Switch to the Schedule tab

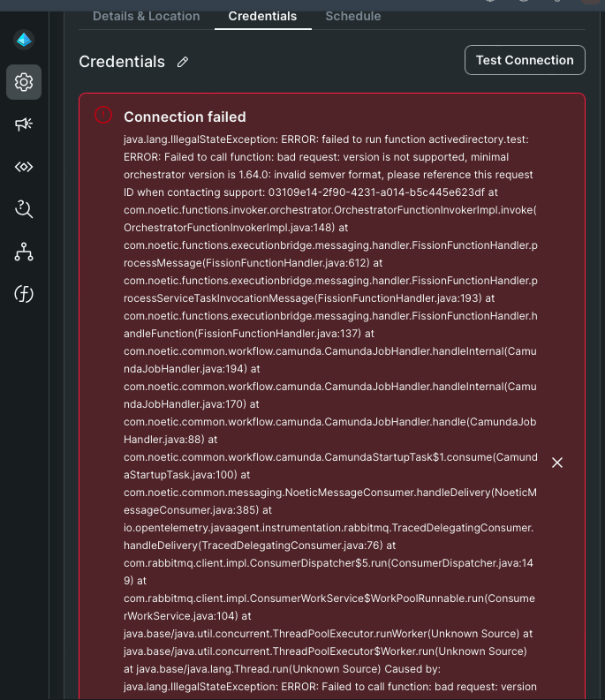353,16
